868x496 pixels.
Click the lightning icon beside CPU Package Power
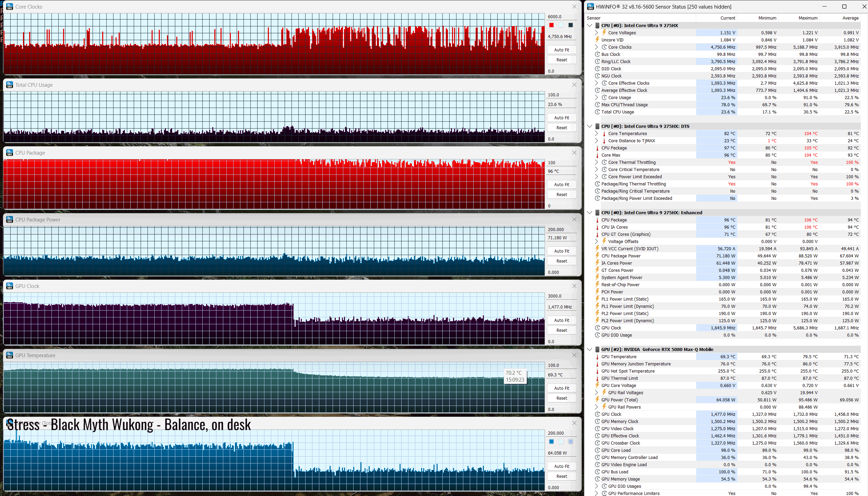(x=597, y=256)
